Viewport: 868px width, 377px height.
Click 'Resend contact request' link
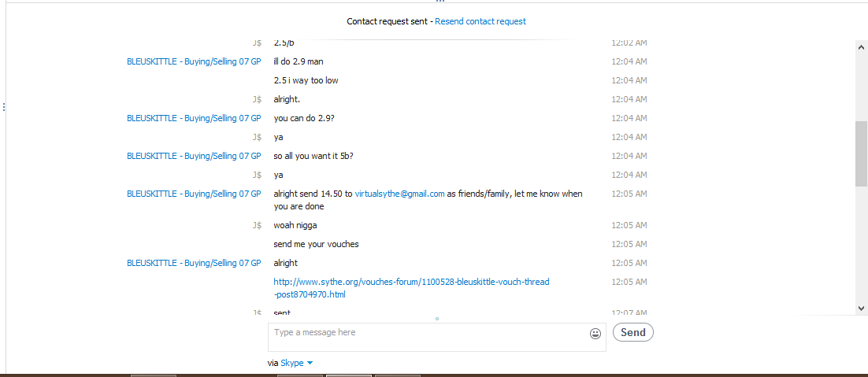click(480, 21)
